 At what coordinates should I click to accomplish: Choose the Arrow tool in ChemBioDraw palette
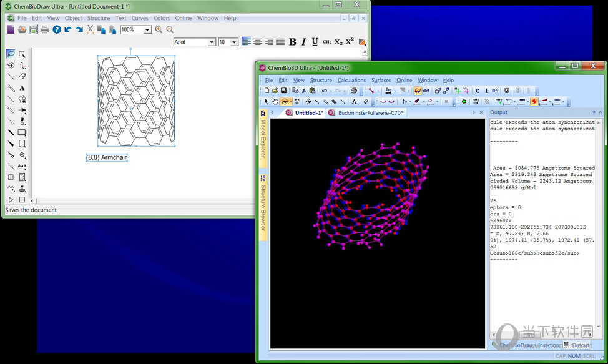click(x=22, y=110)
